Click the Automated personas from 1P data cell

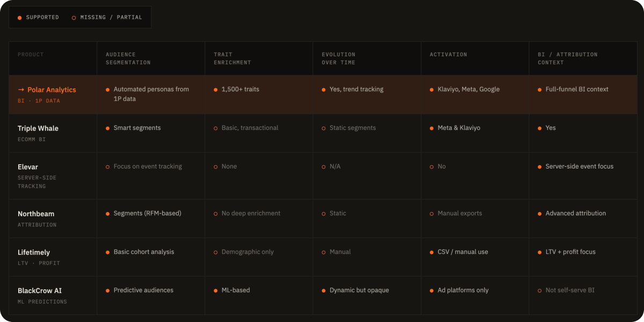pos(151,94)
